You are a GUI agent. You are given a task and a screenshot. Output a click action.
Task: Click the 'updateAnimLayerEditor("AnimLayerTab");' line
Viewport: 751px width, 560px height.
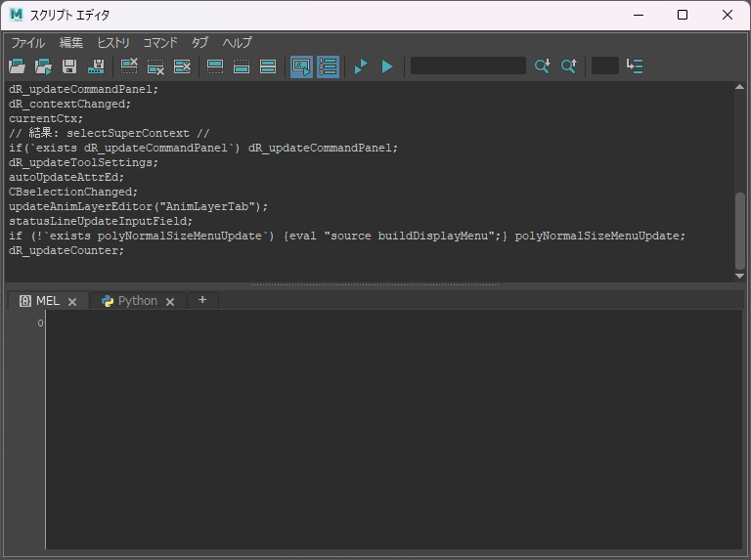pos(138,207)
